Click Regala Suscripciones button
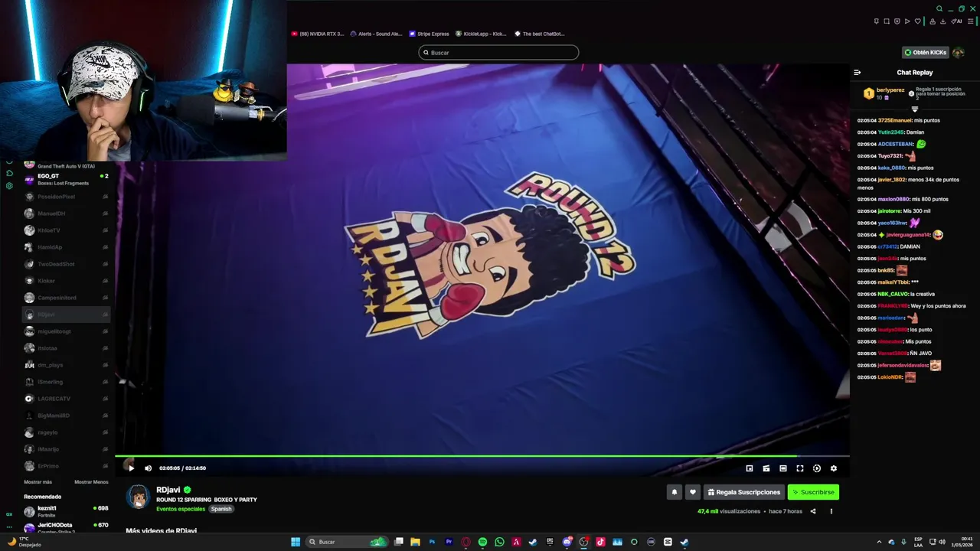The image size is (980, 551). [744, 492]
